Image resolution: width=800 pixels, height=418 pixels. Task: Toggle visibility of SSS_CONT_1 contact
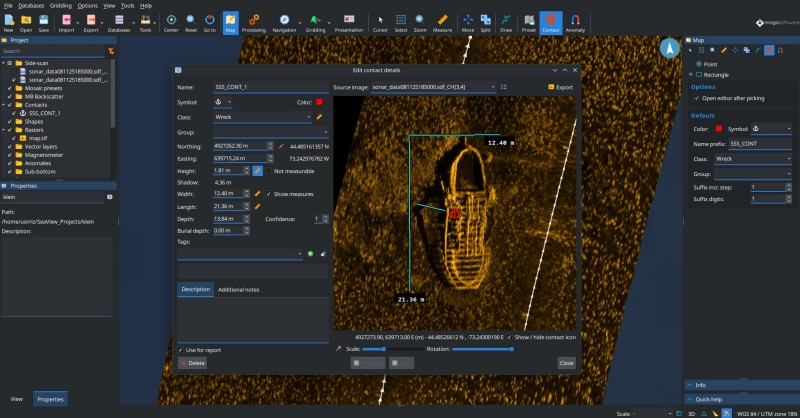tap(14, 113)
